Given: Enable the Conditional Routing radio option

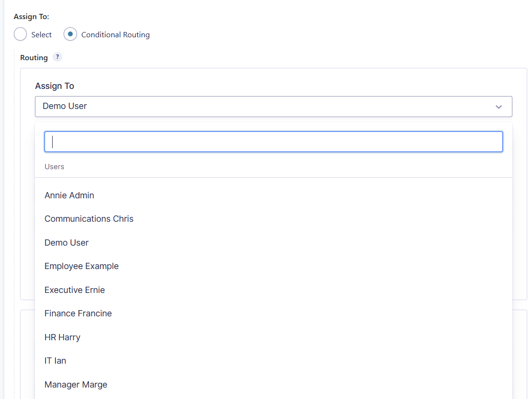Looking at the screenshot, I should pyautogui.click(x=70, y=34).
